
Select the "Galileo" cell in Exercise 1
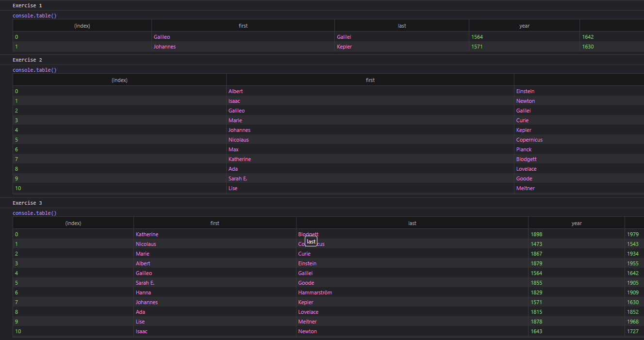click(x=162, y=36)
